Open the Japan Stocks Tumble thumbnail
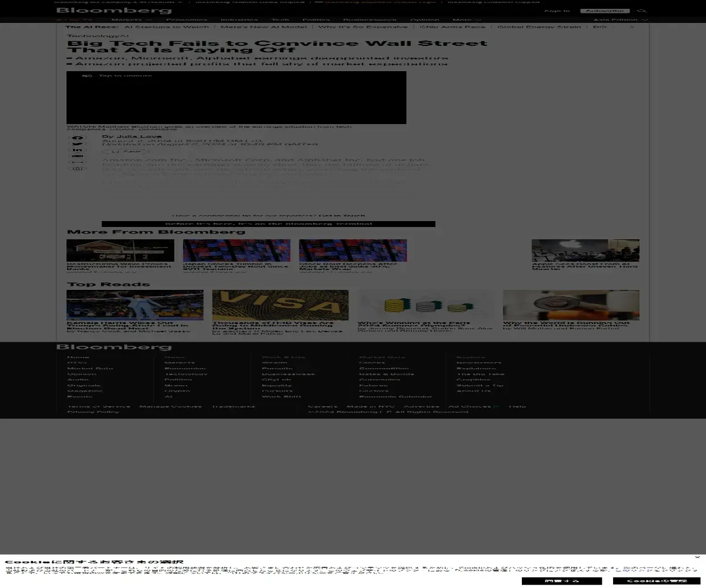This screenshot has height=588, width=706. [237, 250]
